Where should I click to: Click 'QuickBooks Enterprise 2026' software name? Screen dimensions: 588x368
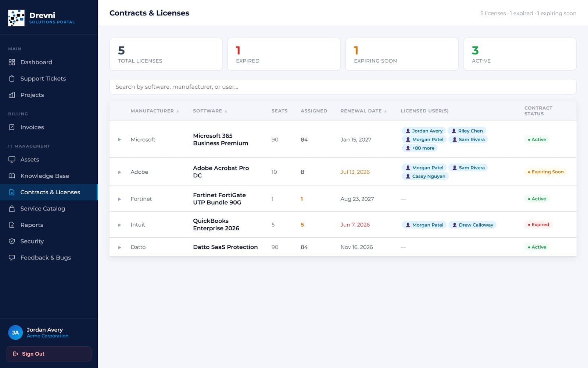tap(216, 224)
